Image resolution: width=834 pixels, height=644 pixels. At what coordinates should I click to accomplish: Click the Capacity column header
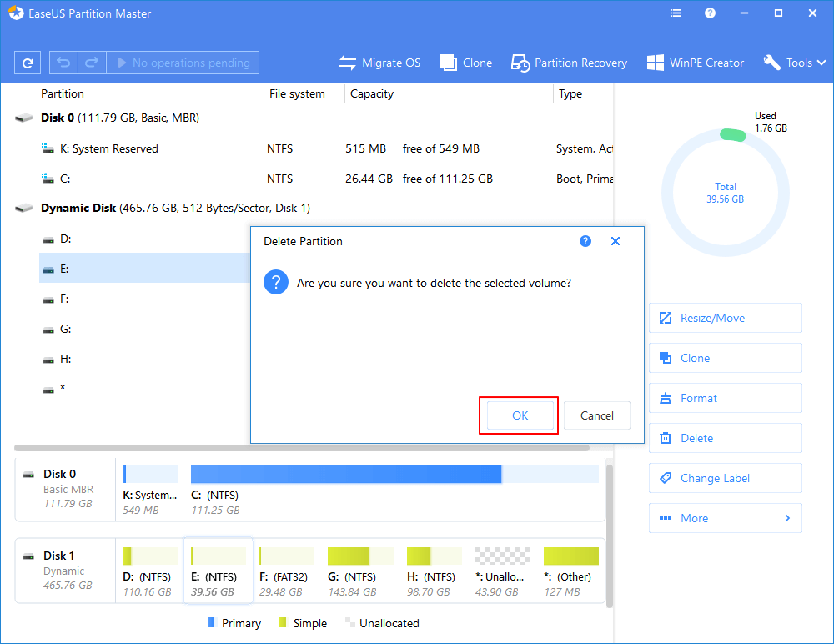pos(372,93)
